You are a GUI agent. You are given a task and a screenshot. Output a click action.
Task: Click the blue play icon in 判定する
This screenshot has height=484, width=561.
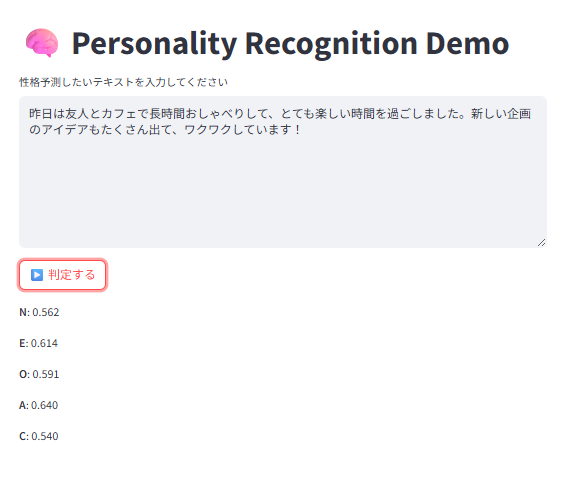coord(37,275)
